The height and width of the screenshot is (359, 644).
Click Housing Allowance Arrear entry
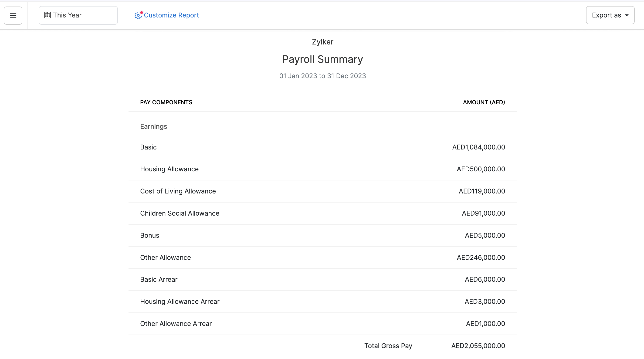point(180,301)
